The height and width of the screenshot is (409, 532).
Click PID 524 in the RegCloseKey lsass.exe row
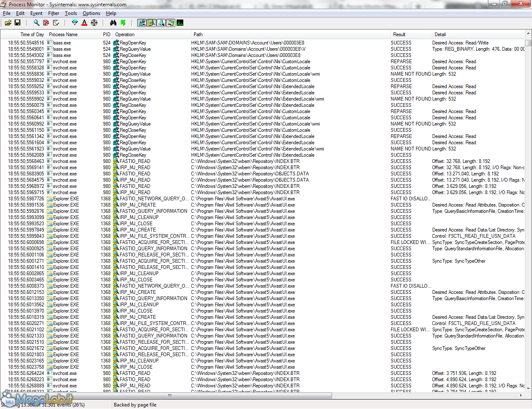[x=107, y=55]
